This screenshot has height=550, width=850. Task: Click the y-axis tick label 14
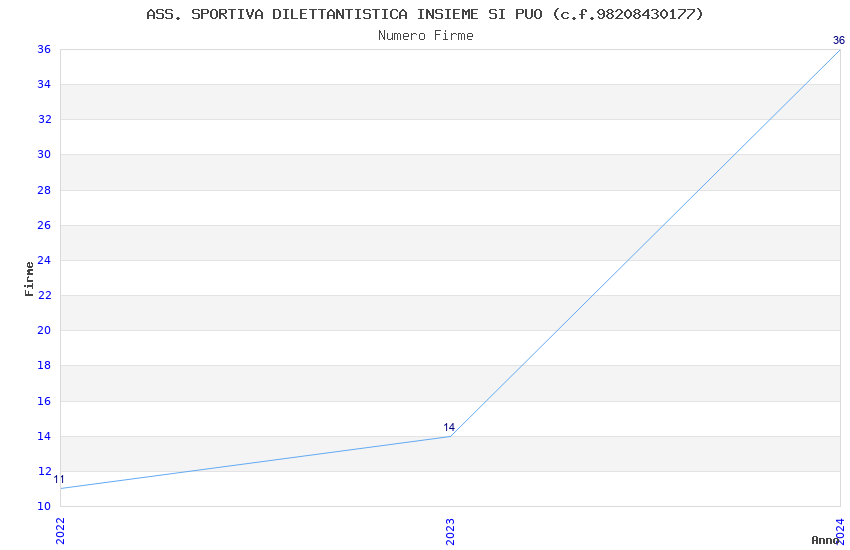coord(44,436)
